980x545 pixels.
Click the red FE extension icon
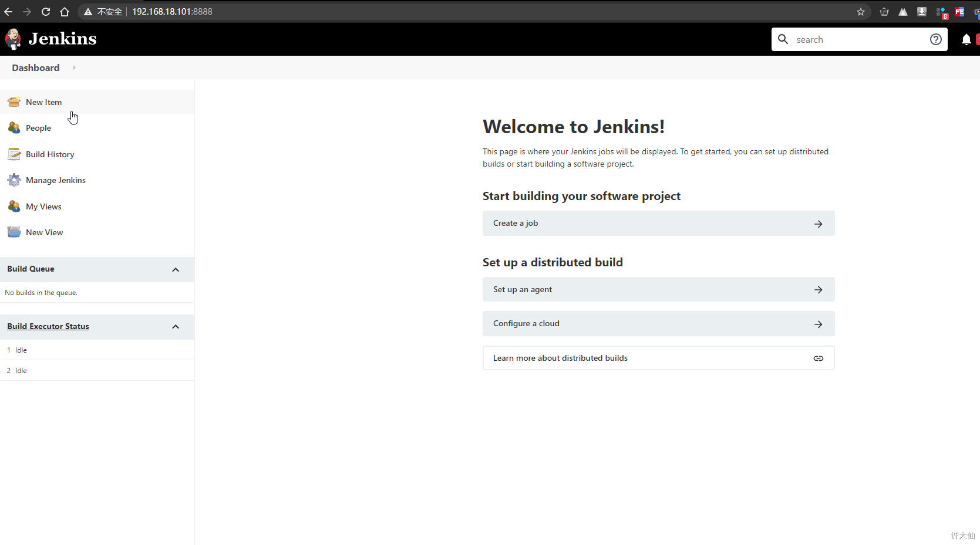click(959, 12)
